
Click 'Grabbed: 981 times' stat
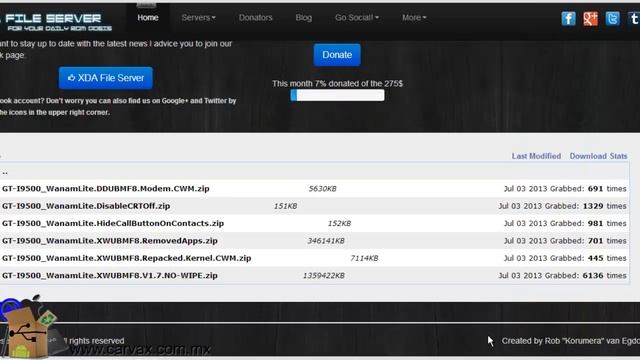(588, 223)
